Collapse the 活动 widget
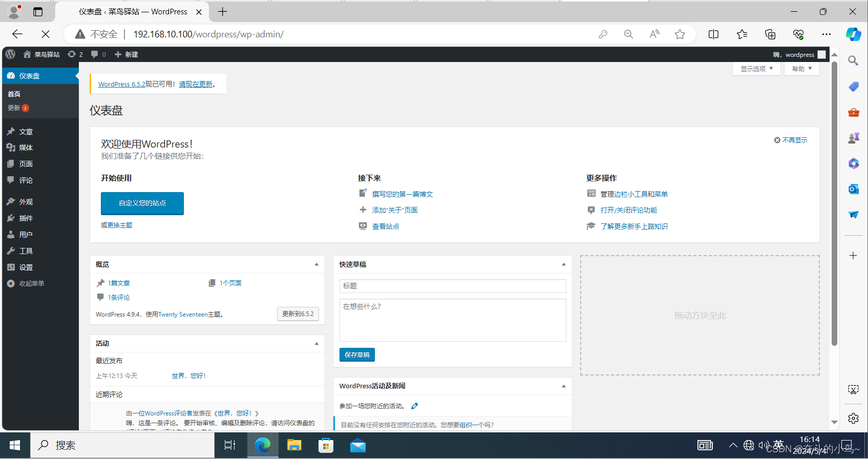Screen dimensions: 868x459 (x=316, y=344)
